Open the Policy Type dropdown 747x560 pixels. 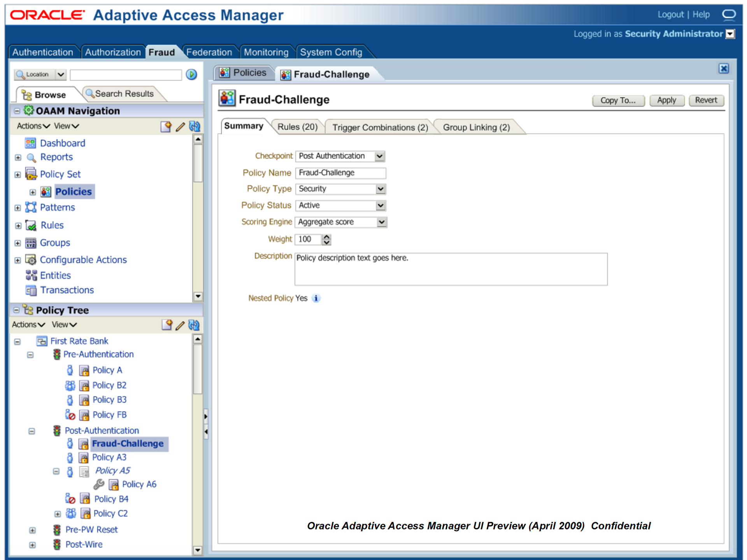(381, 189)
